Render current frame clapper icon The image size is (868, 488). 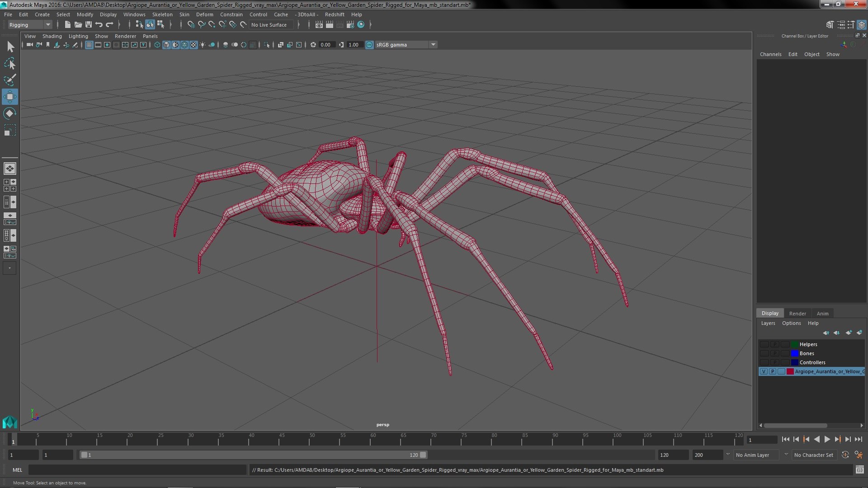(x=330, y=25)
